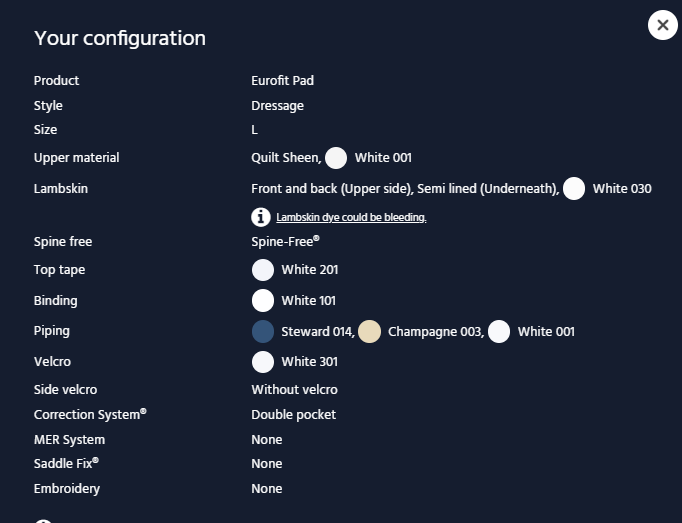Click the 'Saddle Fix' row label
The height and width of the screenshot is (523, 682).
tap(66, 464)
